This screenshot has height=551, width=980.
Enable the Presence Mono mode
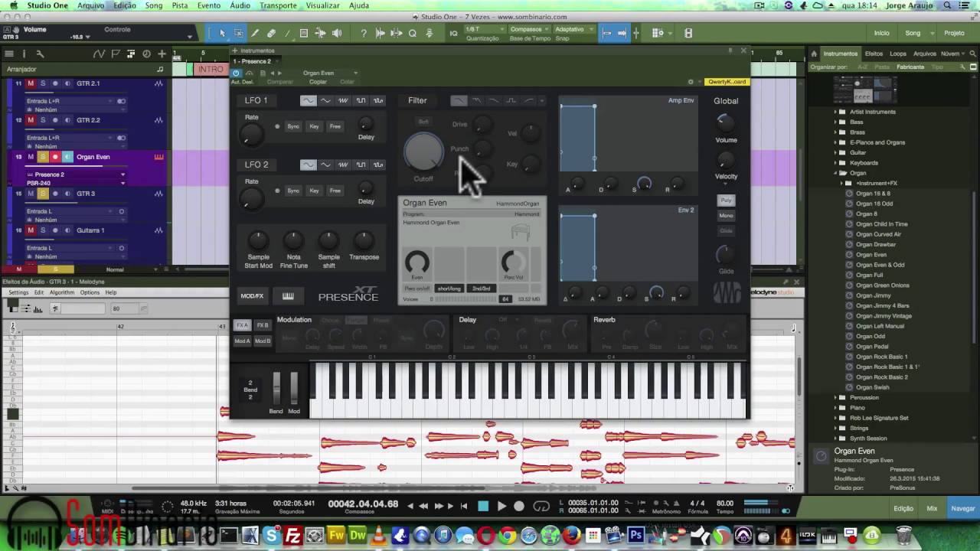tap(726, 216)
